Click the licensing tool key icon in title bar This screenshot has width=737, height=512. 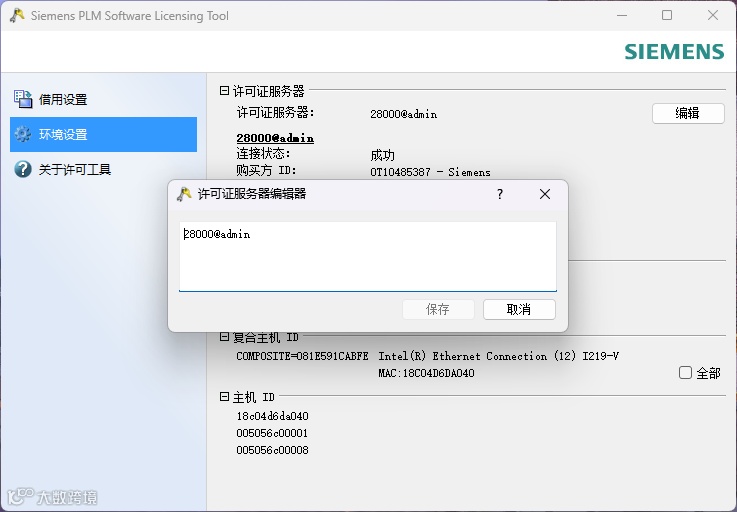click(17, 16)
